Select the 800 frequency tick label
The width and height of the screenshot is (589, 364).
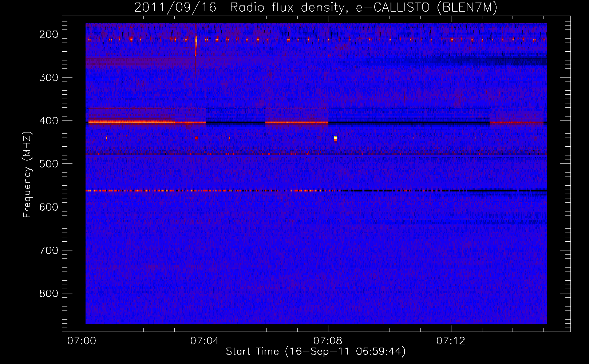(x=49, y=293)
